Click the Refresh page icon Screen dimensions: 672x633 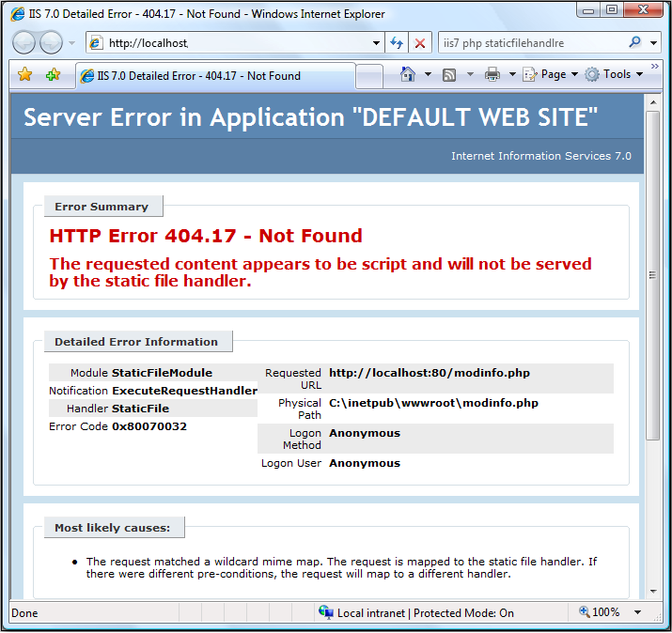point(397,43)
